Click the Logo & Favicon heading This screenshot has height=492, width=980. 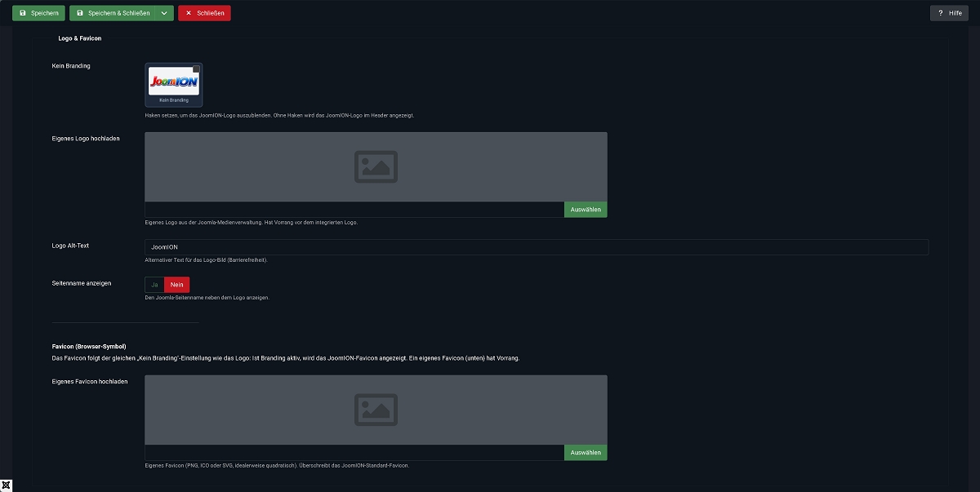[x=80, y=38]
